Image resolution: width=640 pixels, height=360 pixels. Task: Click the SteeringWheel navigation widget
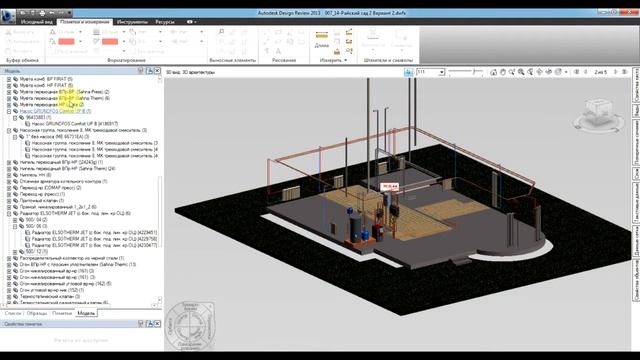tap(190, 325)
